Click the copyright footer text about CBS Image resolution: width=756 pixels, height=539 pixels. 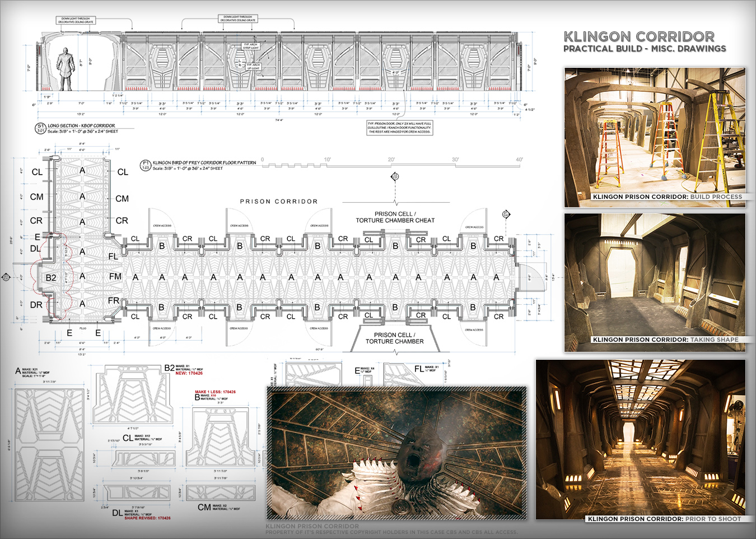tap(392, 532)
